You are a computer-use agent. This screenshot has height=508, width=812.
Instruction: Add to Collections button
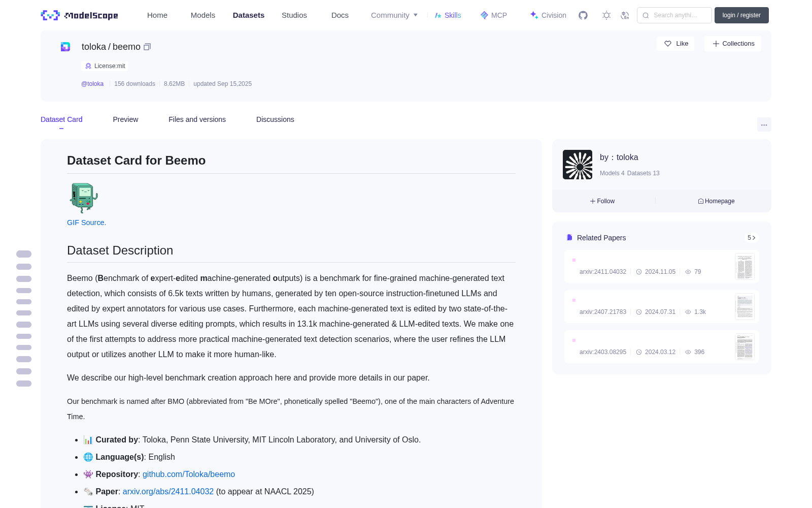point(733,44)
